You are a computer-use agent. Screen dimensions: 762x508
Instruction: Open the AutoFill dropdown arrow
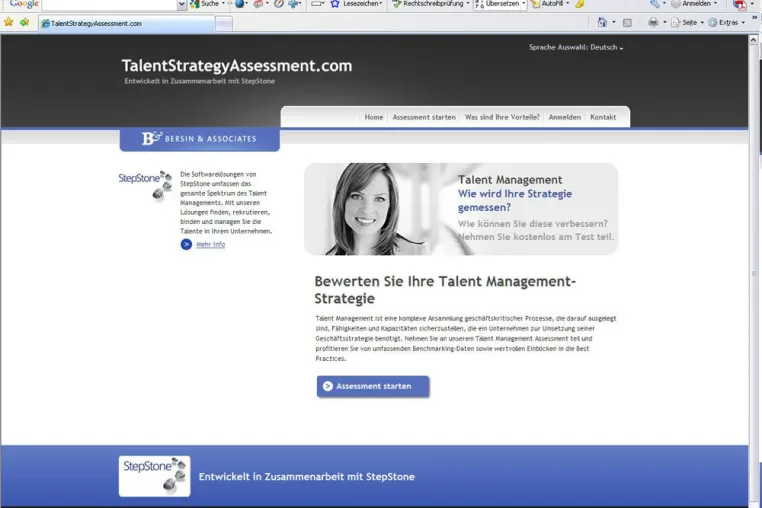pos(567,4)
